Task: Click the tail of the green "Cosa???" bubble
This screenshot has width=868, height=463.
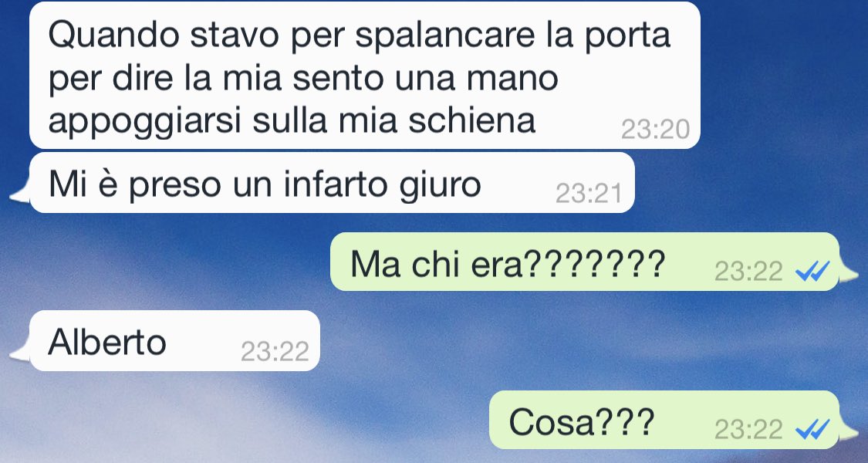Action: pos(849,433)
